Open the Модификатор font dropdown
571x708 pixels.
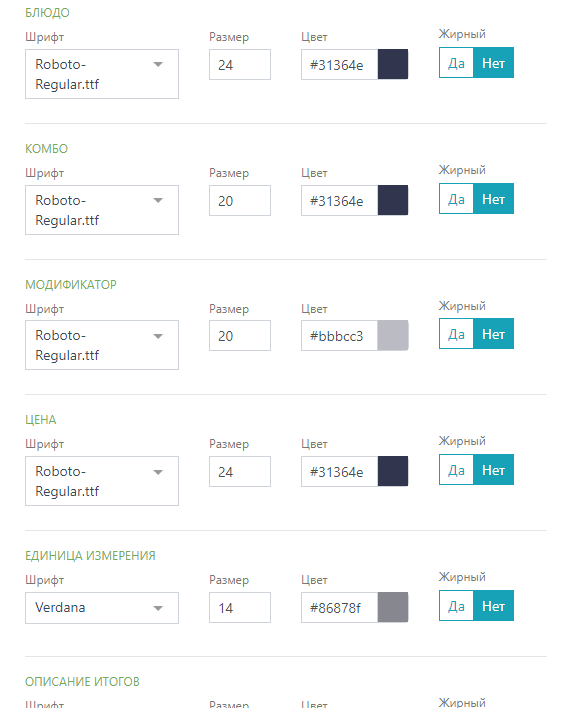(102, 345)
